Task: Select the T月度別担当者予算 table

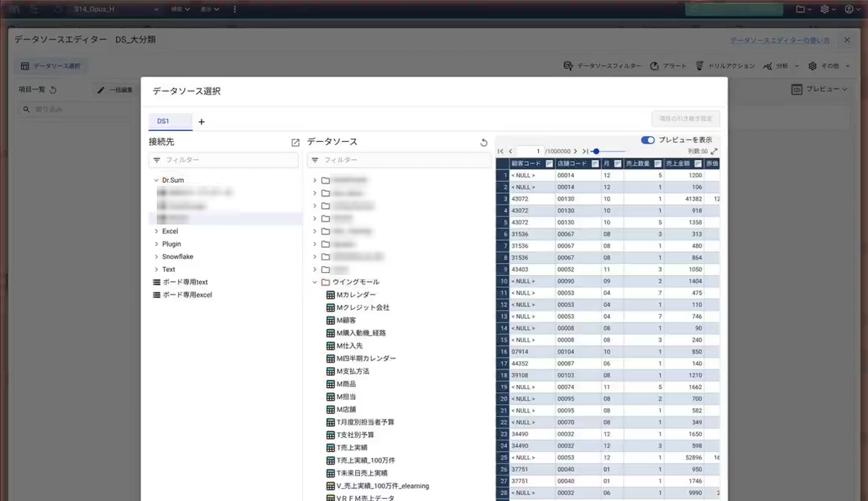Action: 366,422
